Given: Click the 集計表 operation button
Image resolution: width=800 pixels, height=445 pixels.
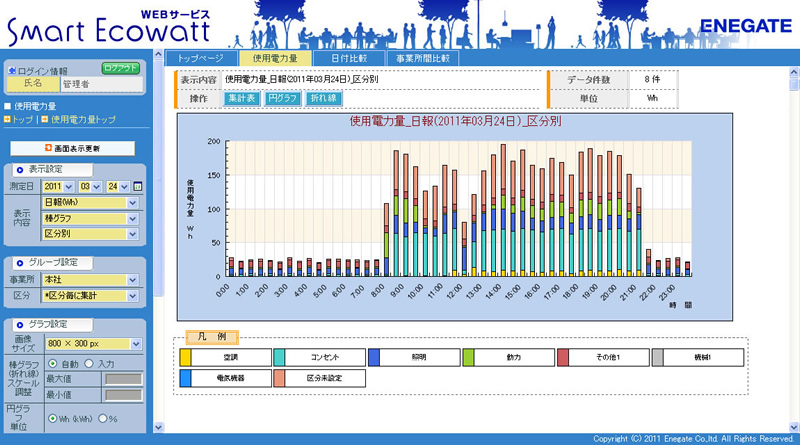Looking at the screenshot, I should [242, 98].
